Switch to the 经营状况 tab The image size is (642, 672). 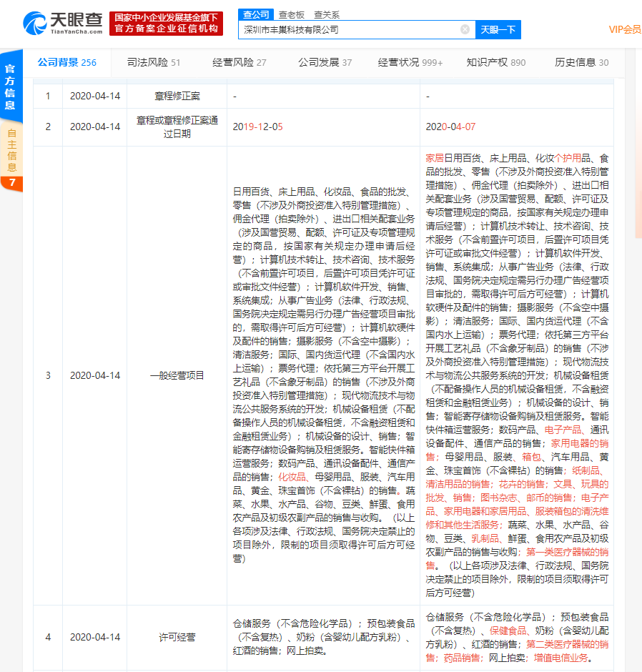(410, 62)
